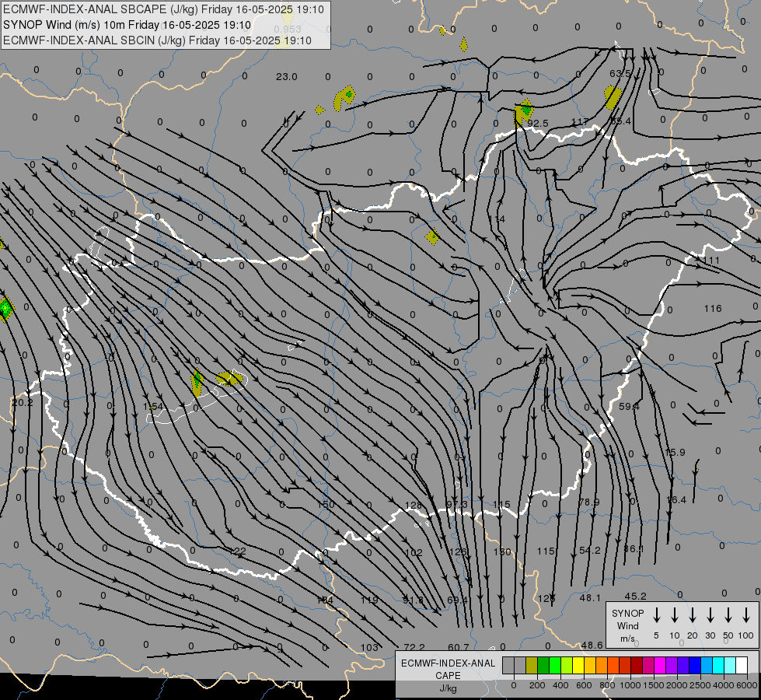Screen dimensions: 761x700
Task: Pick the cyan swatch left of 4000
Action: [717, 666]
